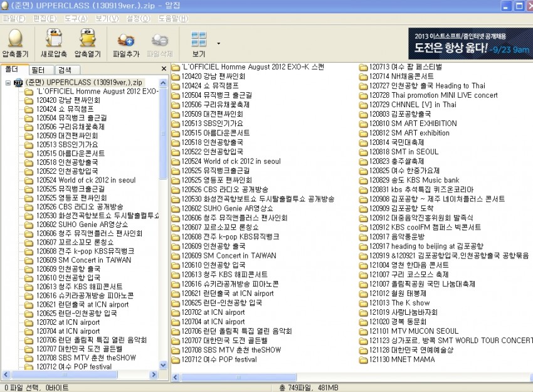Click folder icon of 120729 CHNNEL [V] in Thai

(363, 105)
